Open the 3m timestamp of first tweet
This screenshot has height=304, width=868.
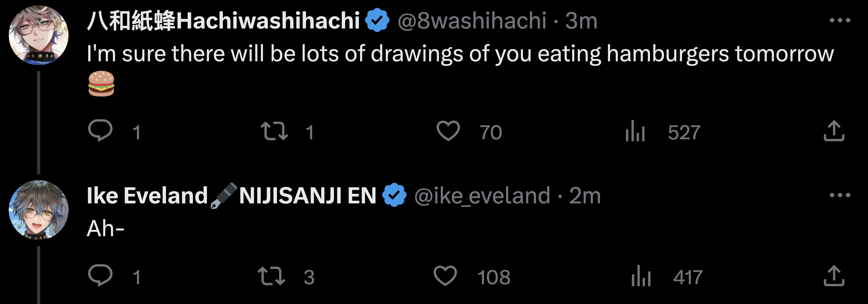[x=581, y=21]
